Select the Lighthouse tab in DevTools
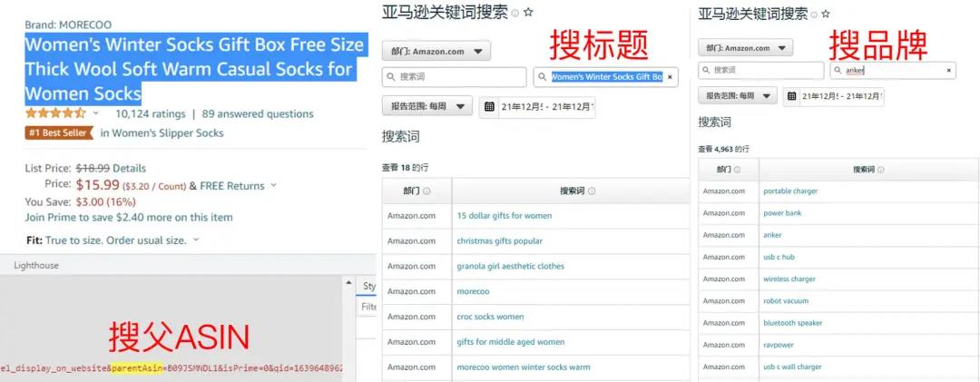 (36, 265)
